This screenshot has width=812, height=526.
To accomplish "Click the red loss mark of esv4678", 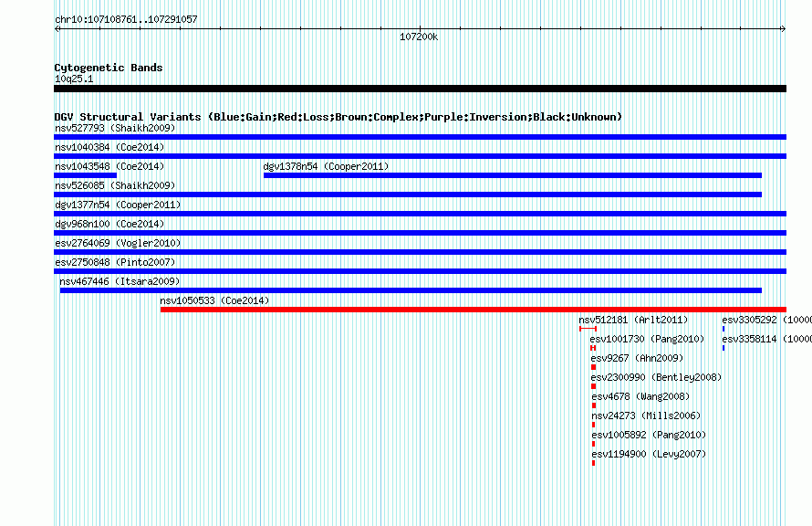I will 594,405.
